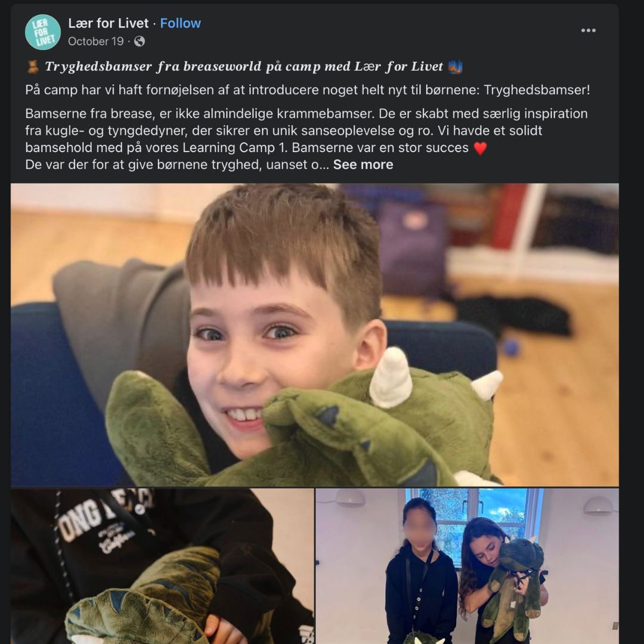This screenshot has height=644, width=644.
Task: Open the three-dot post options menu
Action: tap(588, 30)
